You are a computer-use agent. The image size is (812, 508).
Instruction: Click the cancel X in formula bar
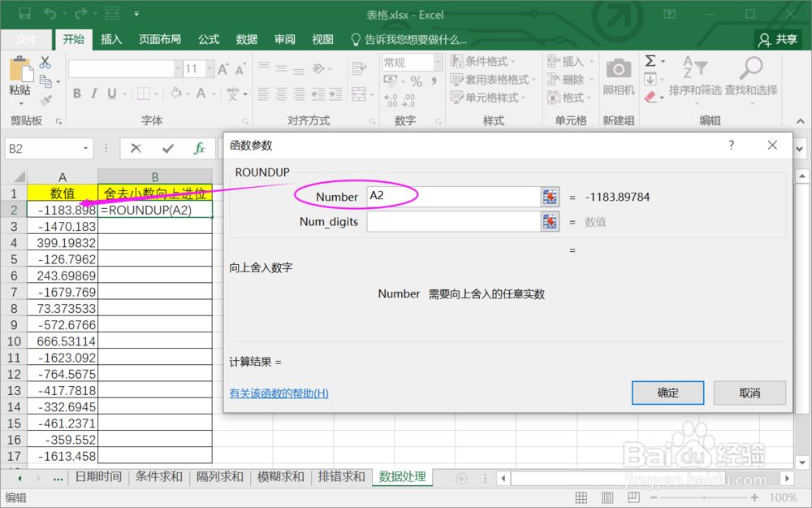click(136, 149)
